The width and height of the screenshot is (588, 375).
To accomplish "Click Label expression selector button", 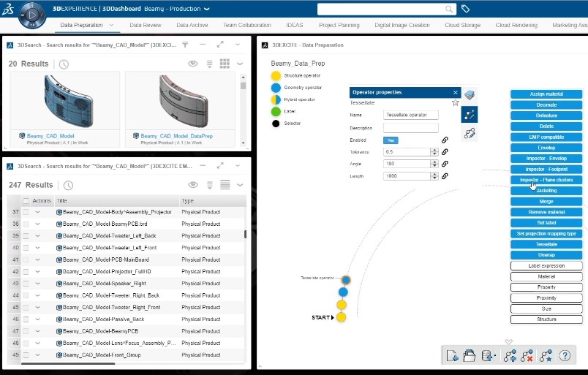I will [x=546, y=266].
